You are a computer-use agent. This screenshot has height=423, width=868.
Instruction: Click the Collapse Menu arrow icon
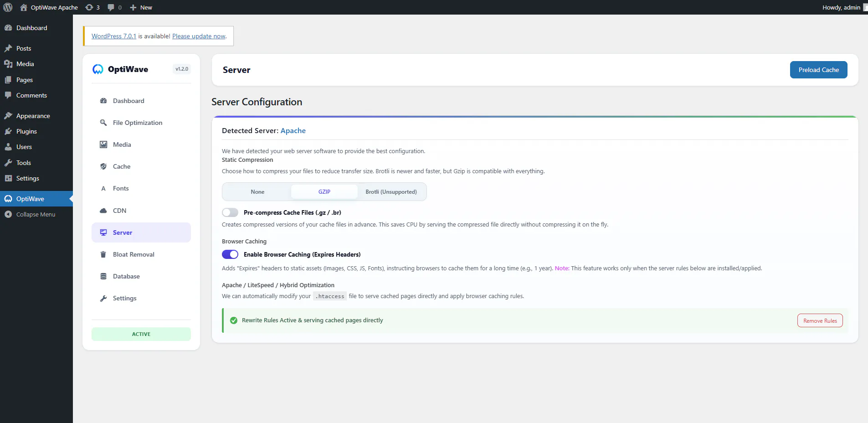[8, 214]
